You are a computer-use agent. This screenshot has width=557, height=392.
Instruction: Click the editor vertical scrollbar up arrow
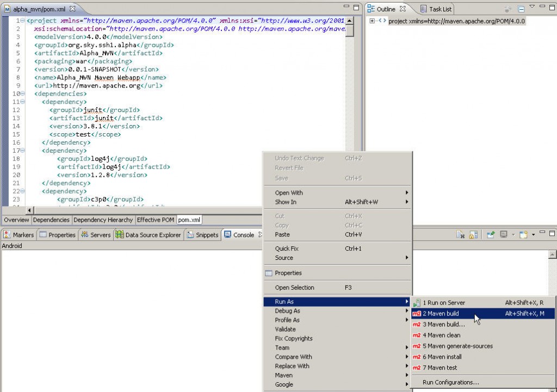pos(350,21)
